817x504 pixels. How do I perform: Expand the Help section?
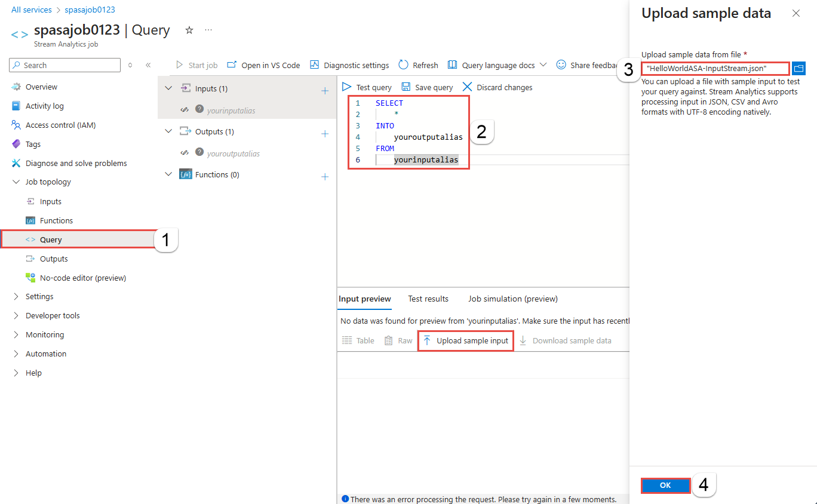16,373
